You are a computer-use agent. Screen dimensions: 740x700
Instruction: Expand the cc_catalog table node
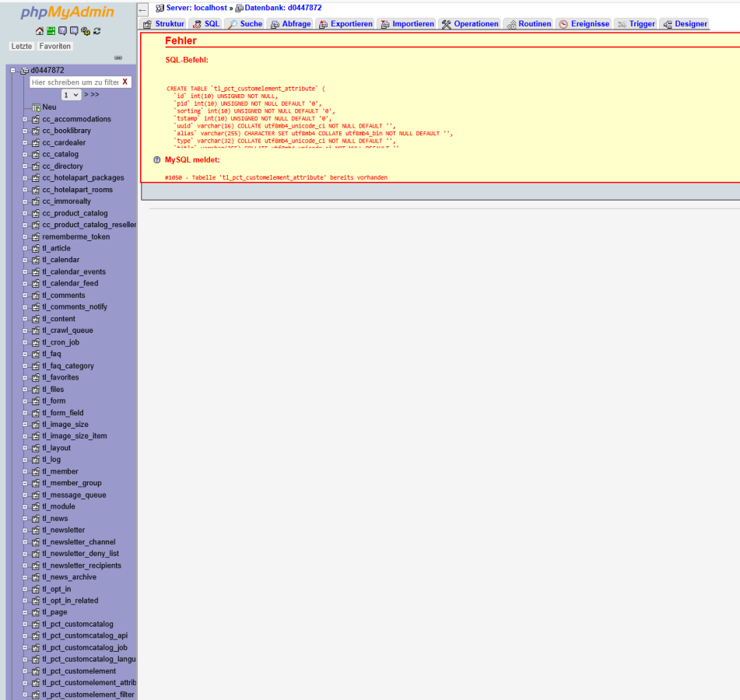click(x=25, y=155)
